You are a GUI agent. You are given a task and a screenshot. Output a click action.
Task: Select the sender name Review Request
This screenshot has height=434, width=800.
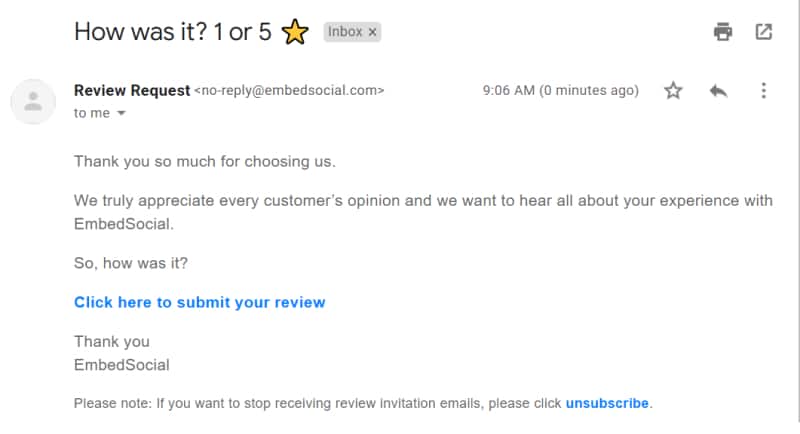pyautogui.click(x=132, y=90)
